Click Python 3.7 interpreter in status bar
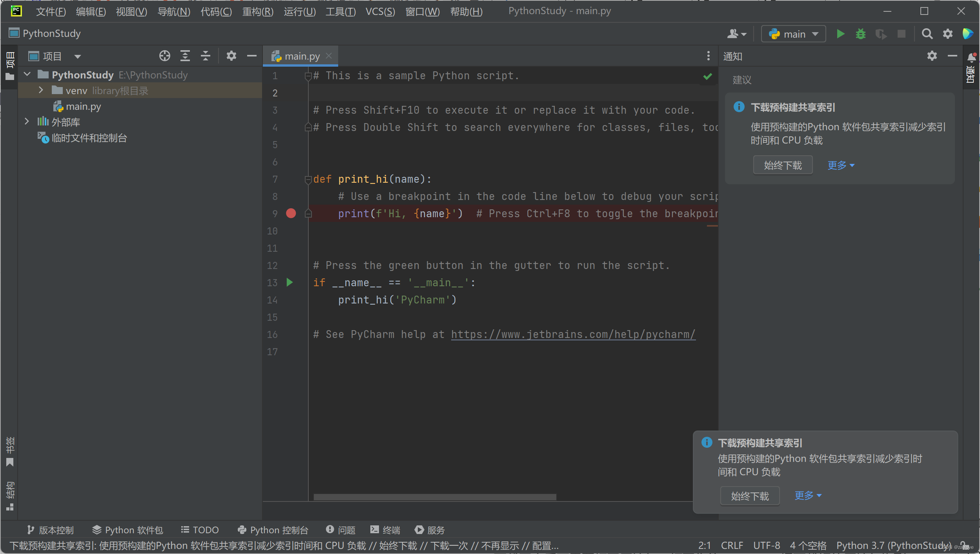 coord(894,545)
